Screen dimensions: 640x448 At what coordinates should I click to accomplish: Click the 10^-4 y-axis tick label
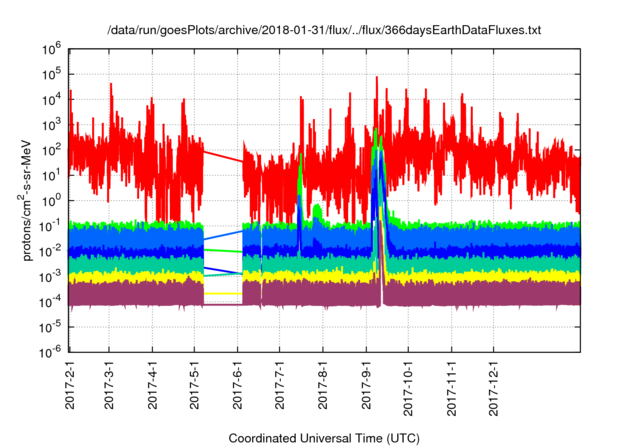(x=50, y=302)
